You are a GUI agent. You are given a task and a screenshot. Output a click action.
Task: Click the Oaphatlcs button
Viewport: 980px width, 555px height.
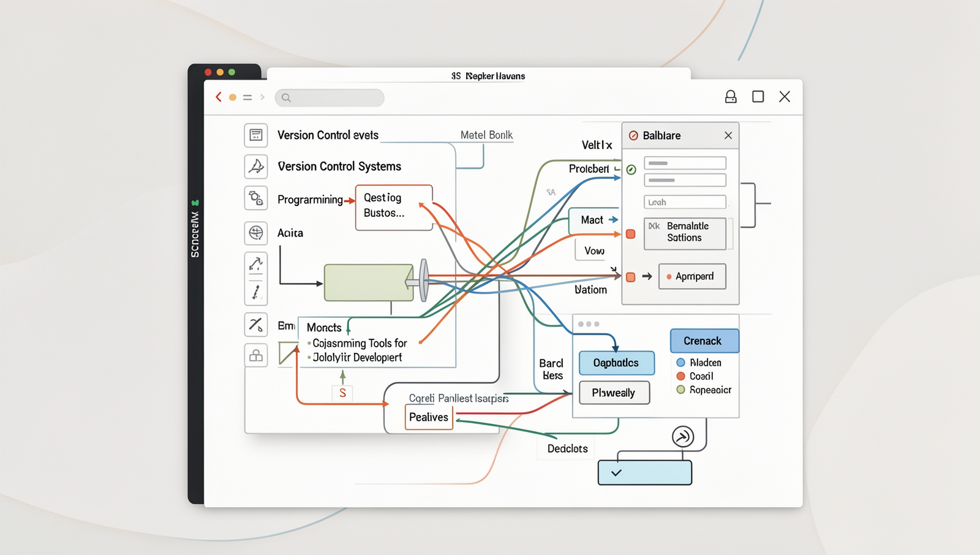coord(616,363)
